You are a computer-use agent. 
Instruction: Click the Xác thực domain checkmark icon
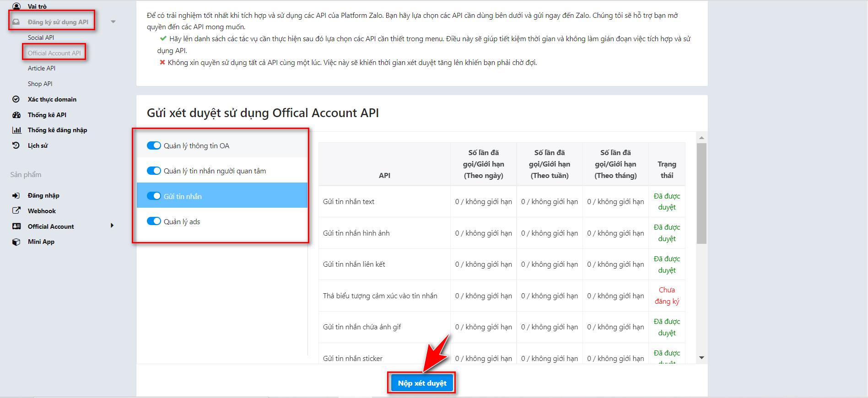tap(16, 99)
